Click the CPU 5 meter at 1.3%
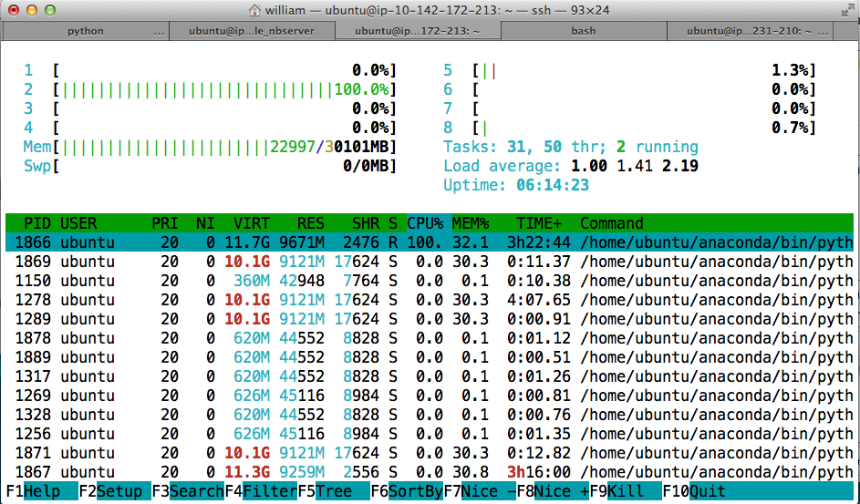Viewport: 860px width, 504px height. (x=630, y=70)
